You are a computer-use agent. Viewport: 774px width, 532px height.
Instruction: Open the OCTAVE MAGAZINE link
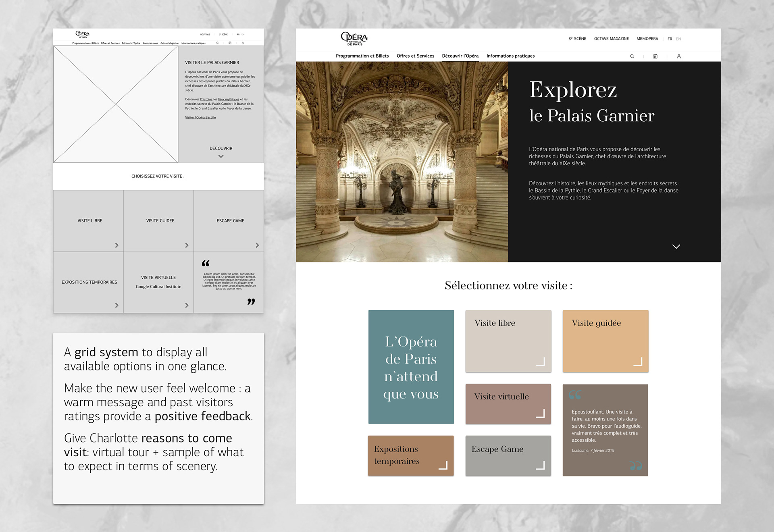click(x=611, y=39)
